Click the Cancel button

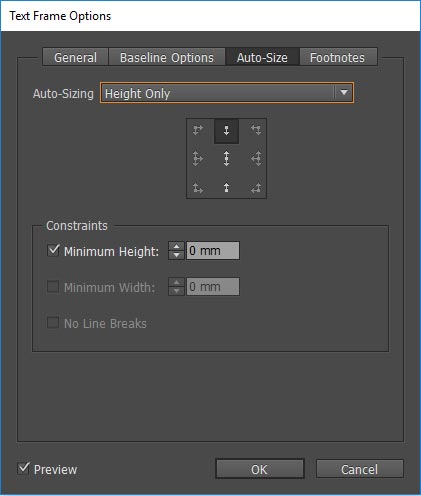360,469
